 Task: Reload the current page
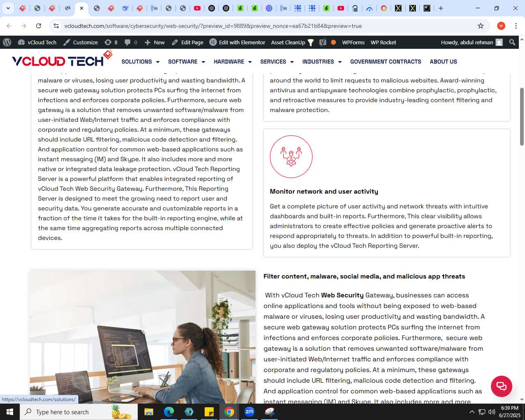click(x=39, y=26)
